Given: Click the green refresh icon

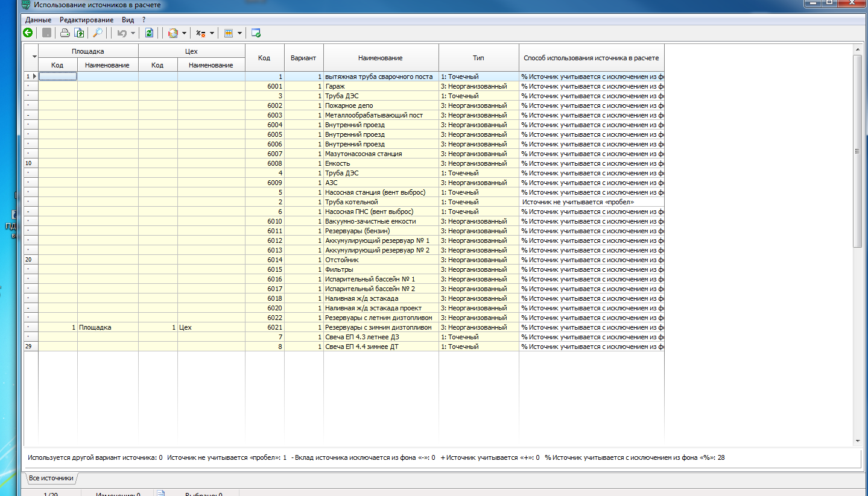Looking at the screenshot, I should [149, 33].
